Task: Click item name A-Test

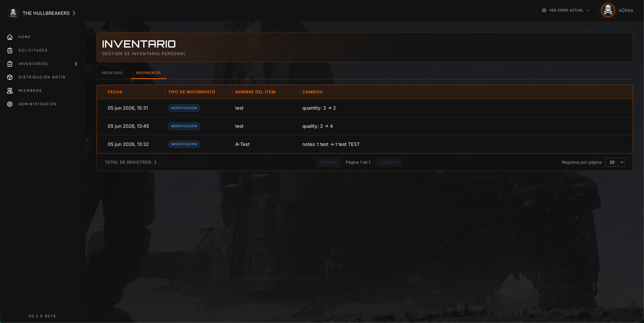Action: click(242, 144)
